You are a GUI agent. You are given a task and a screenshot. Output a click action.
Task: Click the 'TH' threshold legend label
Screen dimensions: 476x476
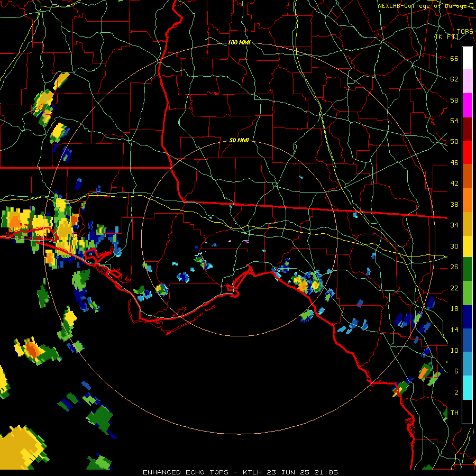[x=454, y=413]
